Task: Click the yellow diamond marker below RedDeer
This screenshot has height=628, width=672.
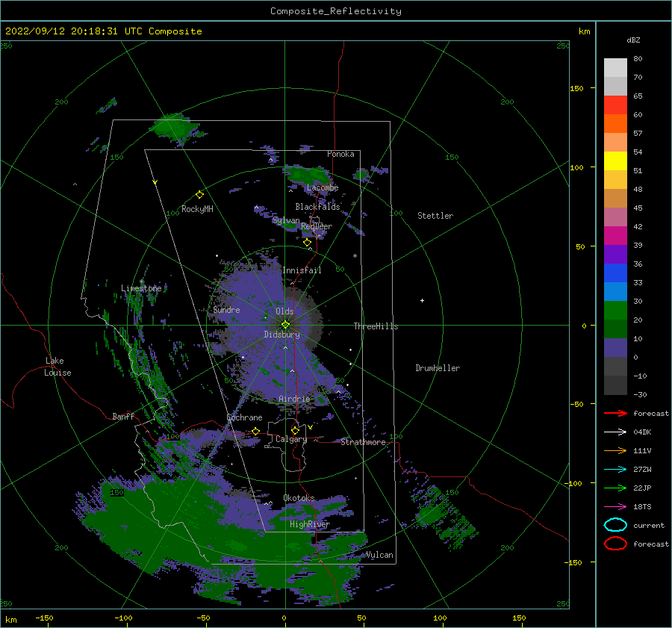Action: tap(307, 243)
